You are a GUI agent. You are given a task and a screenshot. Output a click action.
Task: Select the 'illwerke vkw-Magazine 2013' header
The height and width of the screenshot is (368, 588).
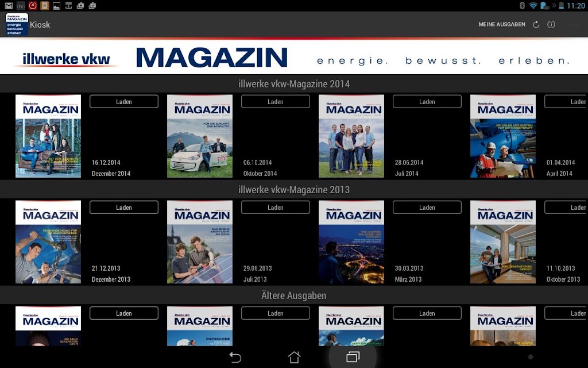294,190
